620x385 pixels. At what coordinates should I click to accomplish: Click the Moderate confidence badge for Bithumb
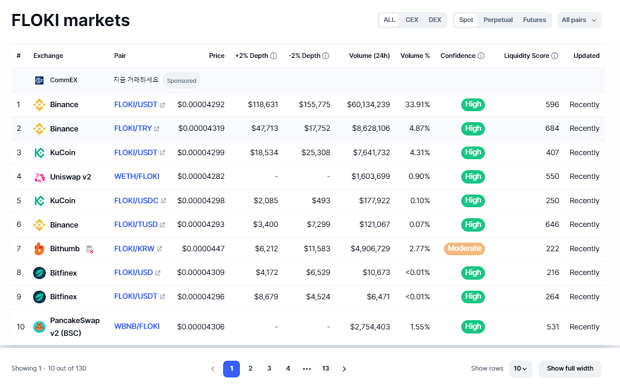(464, 249)
